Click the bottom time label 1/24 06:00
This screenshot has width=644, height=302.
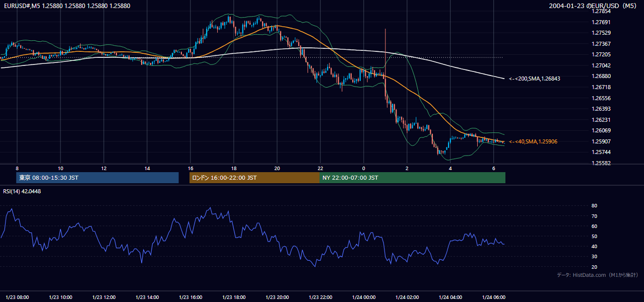pyautogui.click(x=494, y=297)
